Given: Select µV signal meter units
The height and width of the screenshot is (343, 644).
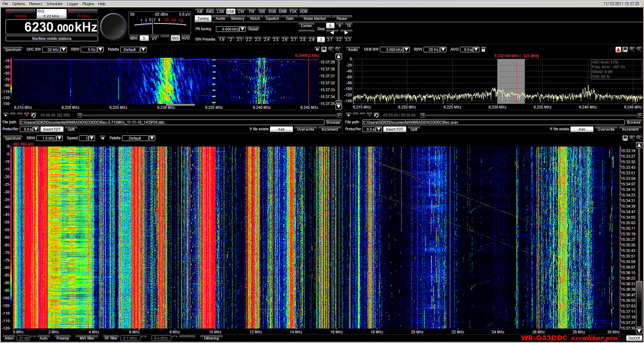Looking at the screenshot, I should pos(155,38).
